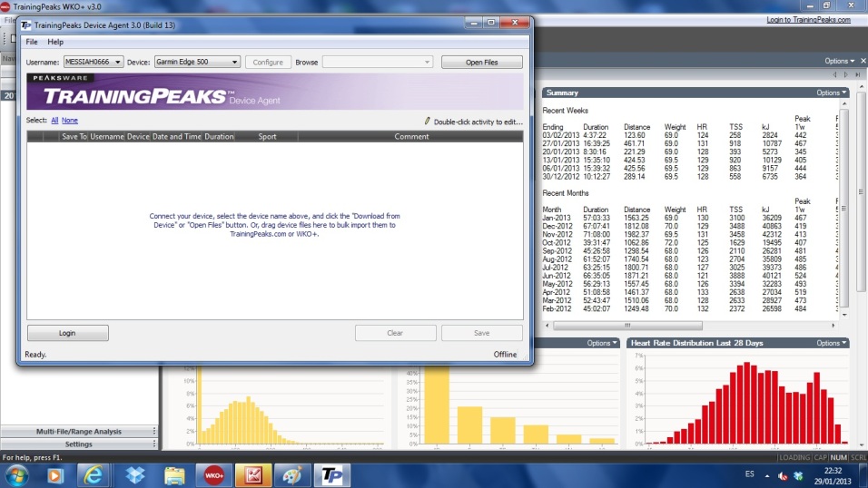Launch Internet Explorer from the taskbar
The width and height of the screenshot is (868, 488).
coord(95,474)
